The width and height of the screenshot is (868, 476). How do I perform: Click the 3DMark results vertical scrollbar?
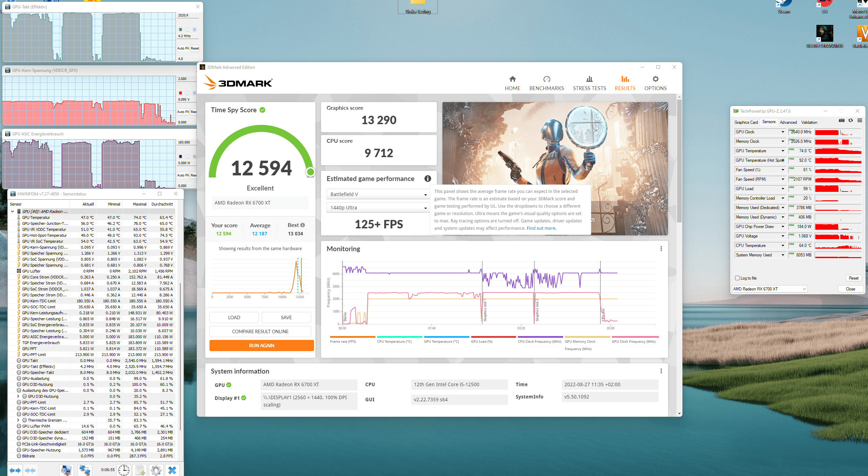pos(679,161)
